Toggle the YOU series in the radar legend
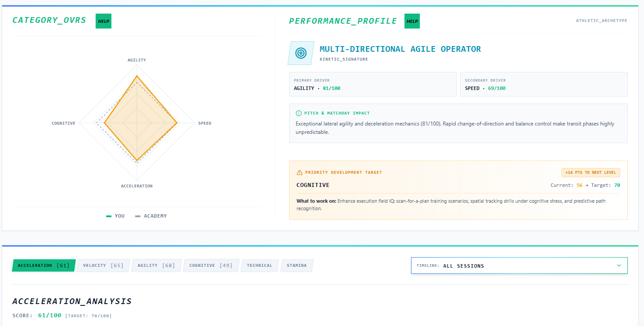The width and height of the screenshot is (644, 326). tap(115, 216)
